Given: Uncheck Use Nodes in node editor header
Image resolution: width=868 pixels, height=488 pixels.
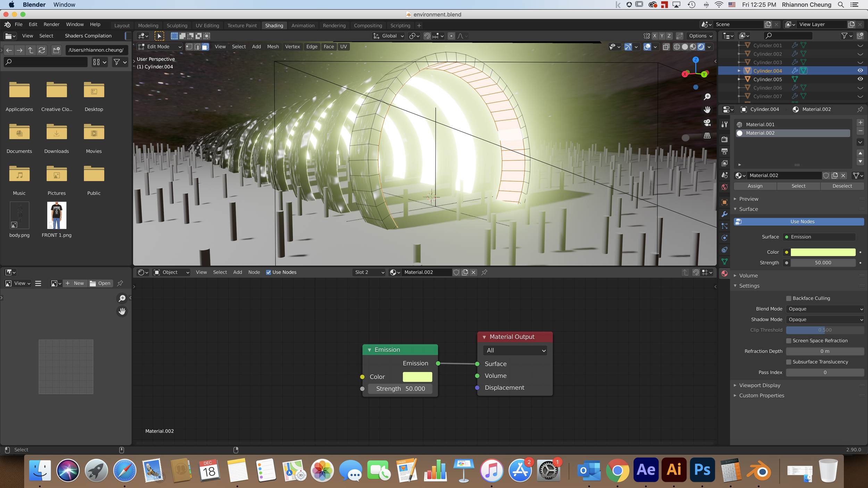Looking at the screenshot, I should (268, 272).
